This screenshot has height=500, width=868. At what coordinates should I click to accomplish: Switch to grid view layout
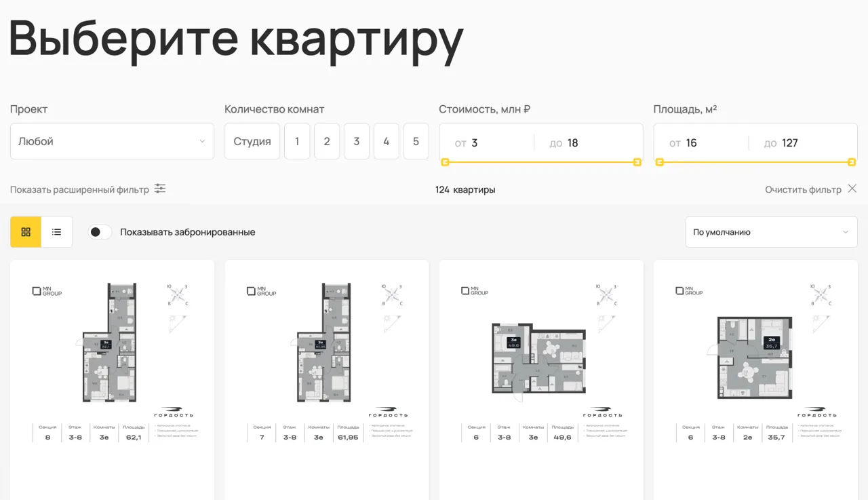pos(26,232)
